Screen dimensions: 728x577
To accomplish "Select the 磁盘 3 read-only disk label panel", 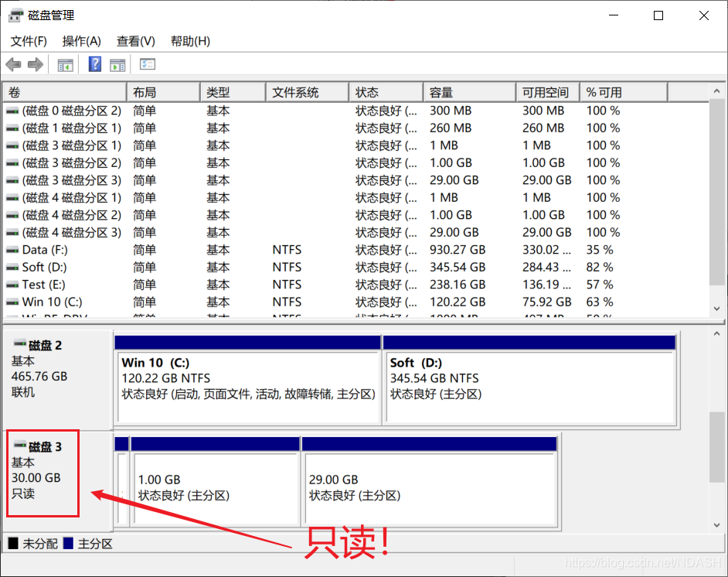I will [57, 481].
